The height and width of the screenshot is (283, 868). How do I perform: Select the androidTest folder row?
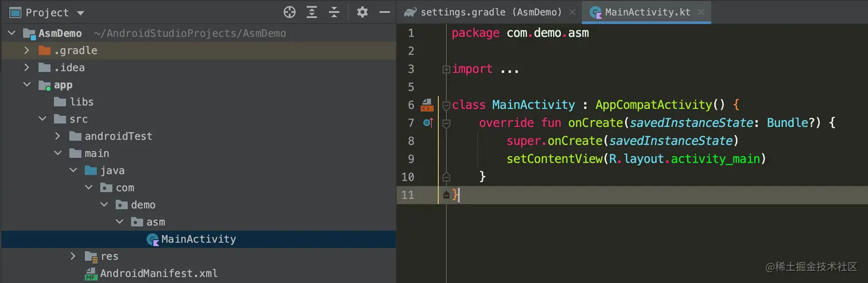pyautogui.click(x=198, y=137)
